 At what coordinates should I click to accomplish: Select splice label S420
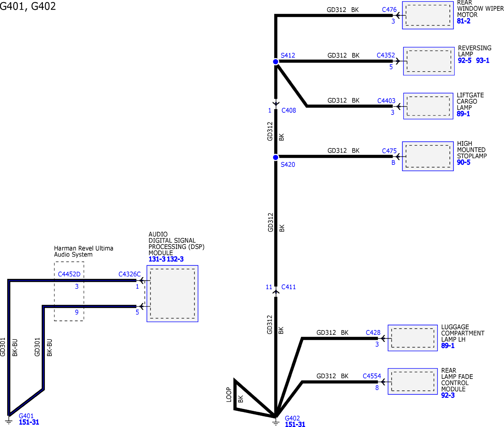288,165
